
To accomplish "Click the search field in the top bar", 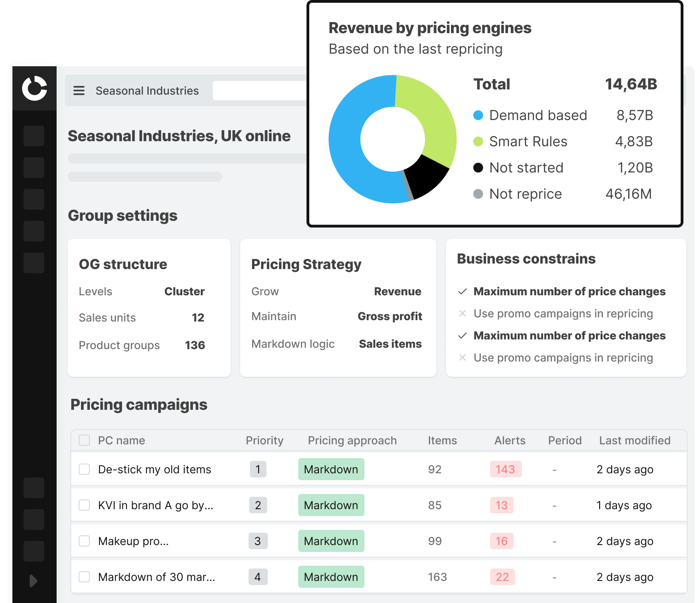I will coord(260,91).
